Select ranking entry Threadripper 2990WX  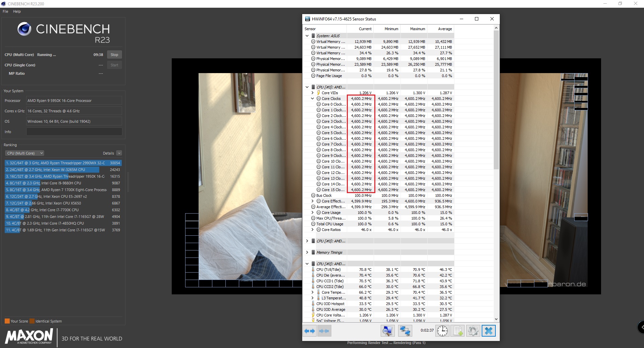coord(63,163)
